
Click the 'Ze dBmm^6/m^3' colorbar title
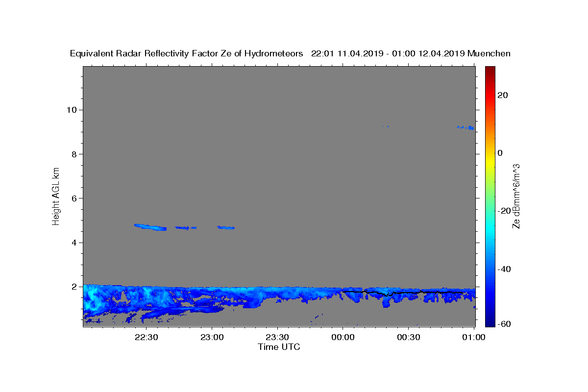(x=516, y=196)
